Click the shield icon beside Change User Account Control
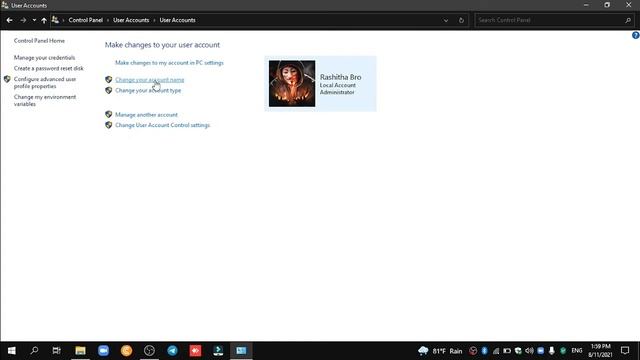Viewport: 640px width, 360px height. (x=109, y=125)
